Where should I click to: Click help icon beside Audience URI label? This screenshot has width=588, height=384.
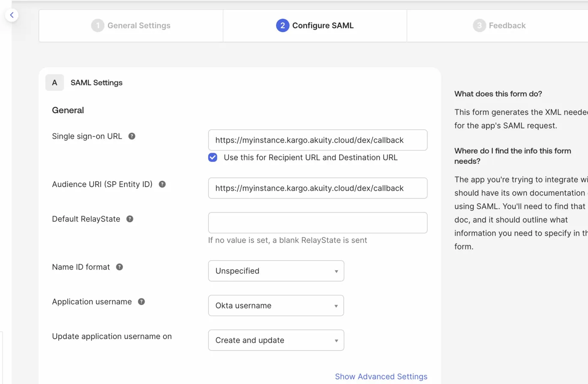pyautogui.click(x=162, y=184)
